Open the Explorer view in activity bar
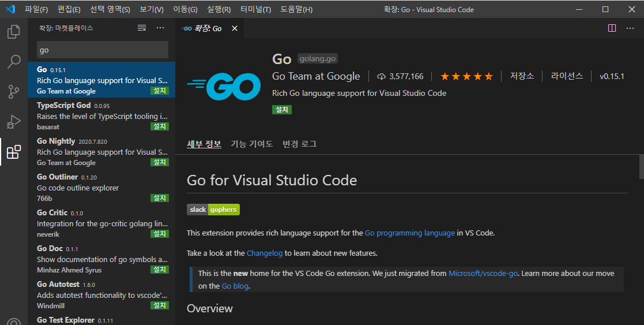This screenshot has width=644, height=325. pyautogui.click(x=14, y=32)
